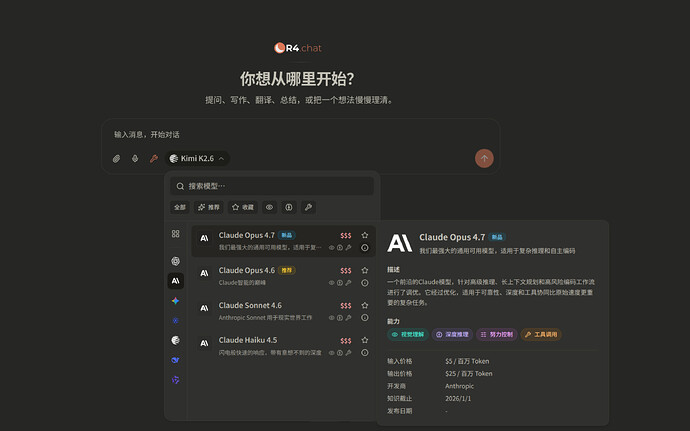The image size is (690, 431).
Task: Click the $25 / 百万 Token output price value
Action: click(469, 373)
